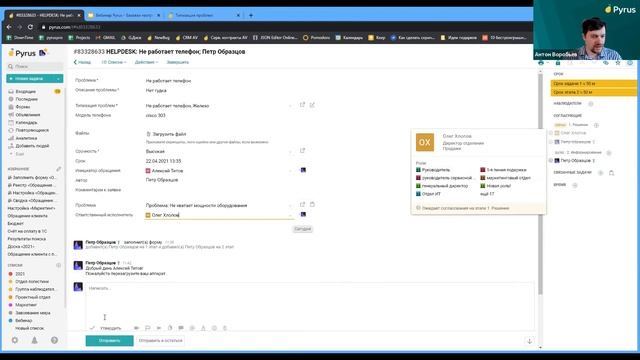
Task: Click copy icon beside Проблема field
Action: tap(312, 204)
